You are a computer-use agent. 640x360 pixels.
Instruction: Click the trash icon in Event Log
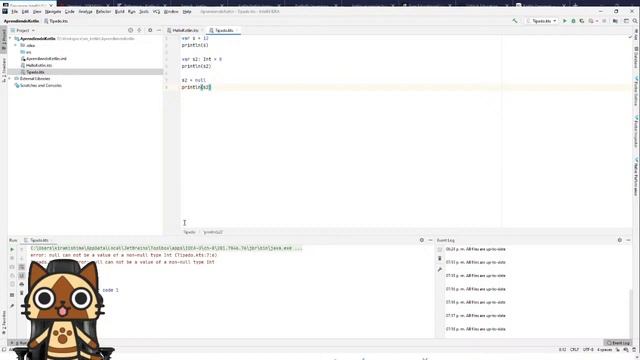(440, 259)
